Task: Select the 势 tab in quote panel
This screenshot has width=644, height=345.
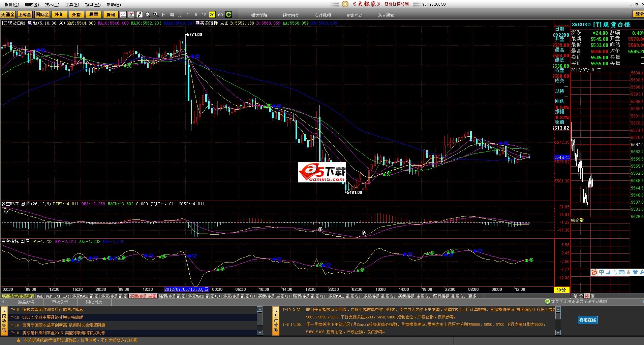Action: pos(587,296)
